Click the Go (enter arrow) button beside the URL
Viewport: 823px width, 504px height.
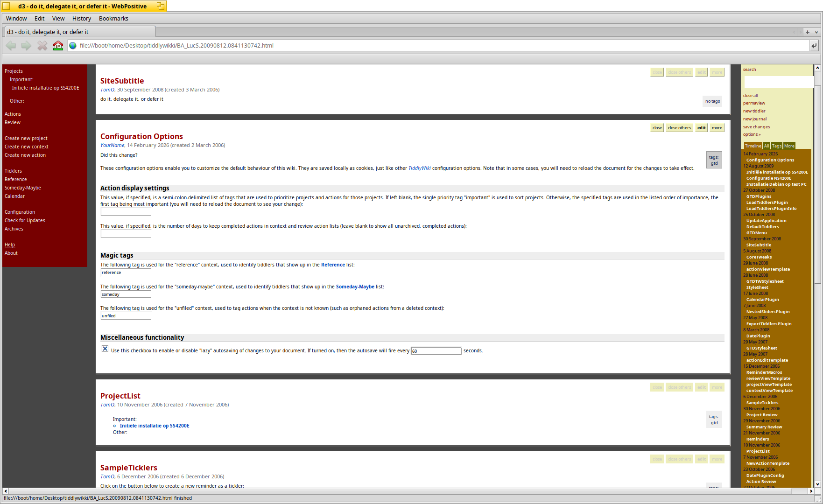pyautogui.click(x=814, y=46)
